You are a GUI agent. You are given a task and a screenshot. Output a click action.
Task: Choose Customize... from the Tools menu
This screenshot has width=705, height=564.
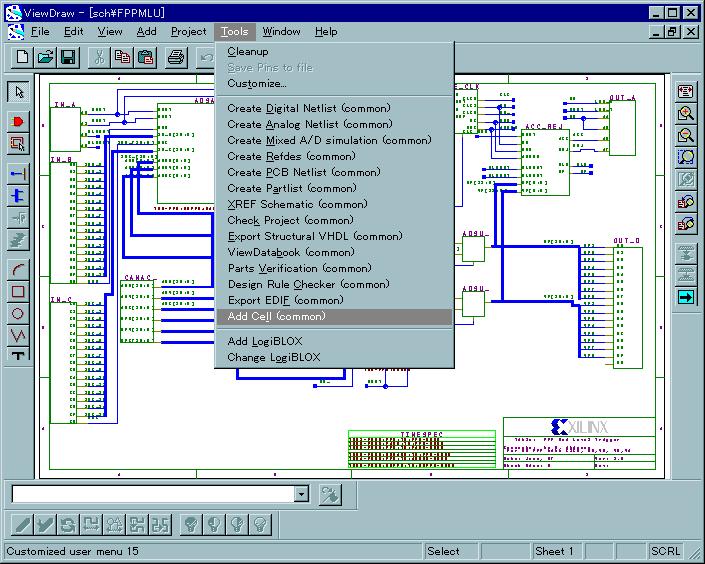[x=256, y=83]
